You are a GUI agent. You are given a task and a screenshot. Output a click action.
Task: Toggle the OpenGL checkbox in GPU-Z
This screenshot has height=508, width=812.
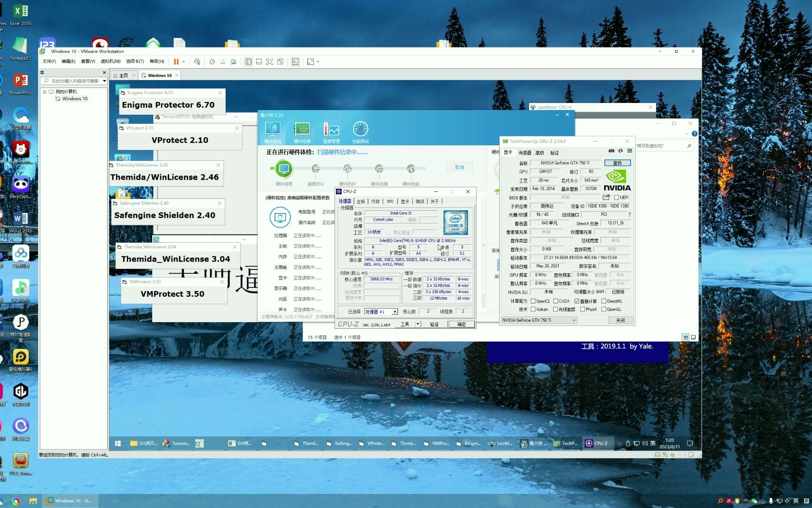point(604,310)
